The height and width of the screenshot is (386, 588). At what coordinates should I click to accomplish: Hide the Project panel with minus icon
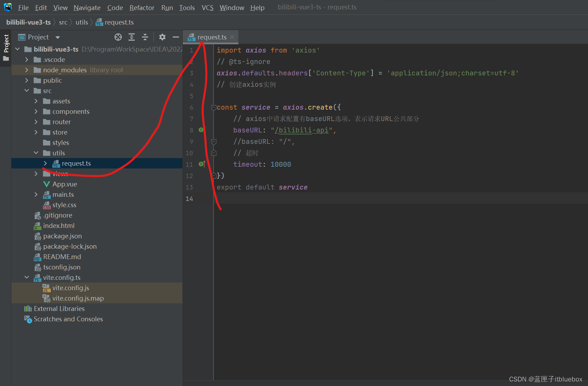tap(176, 37)
